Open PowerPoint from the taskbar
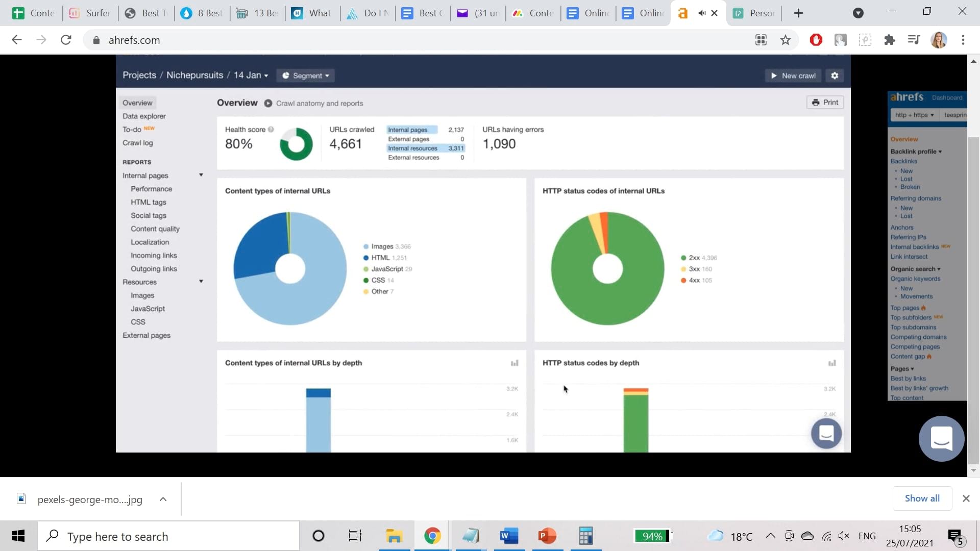The width and height of the screenshot is (980, 551). (547, 536)
